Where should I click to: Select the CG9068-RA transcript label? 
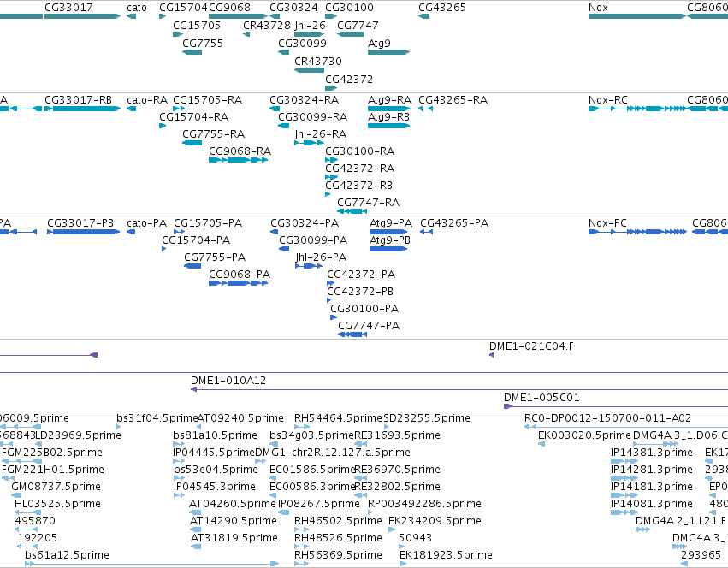point(240,151)
